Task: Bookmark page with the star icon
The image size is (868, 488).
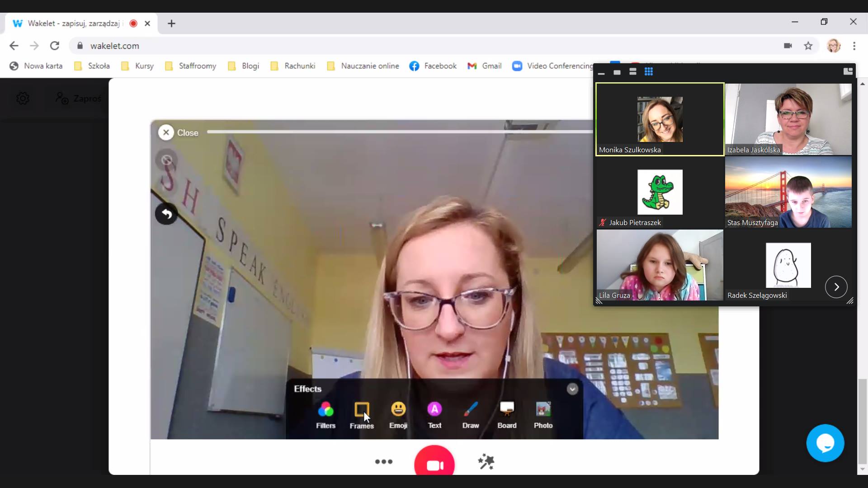Action: tap(808, 46)
